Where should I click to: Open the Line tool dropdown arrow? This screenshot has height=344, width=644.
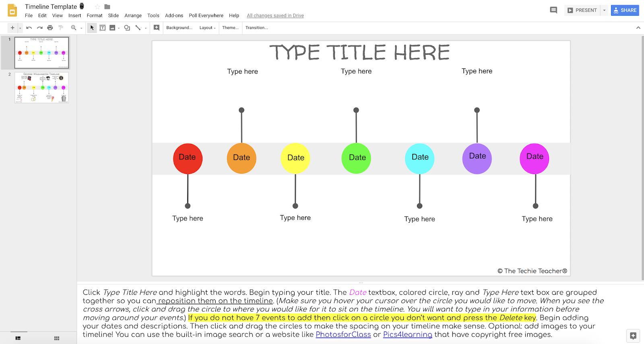[146, 28]
